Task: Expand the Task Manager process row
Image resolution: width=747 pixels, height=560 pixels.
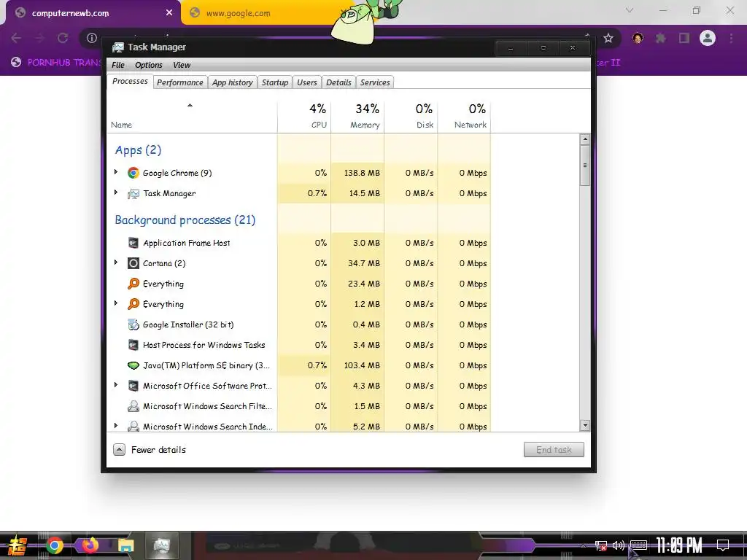Action: tap(116, 192)
